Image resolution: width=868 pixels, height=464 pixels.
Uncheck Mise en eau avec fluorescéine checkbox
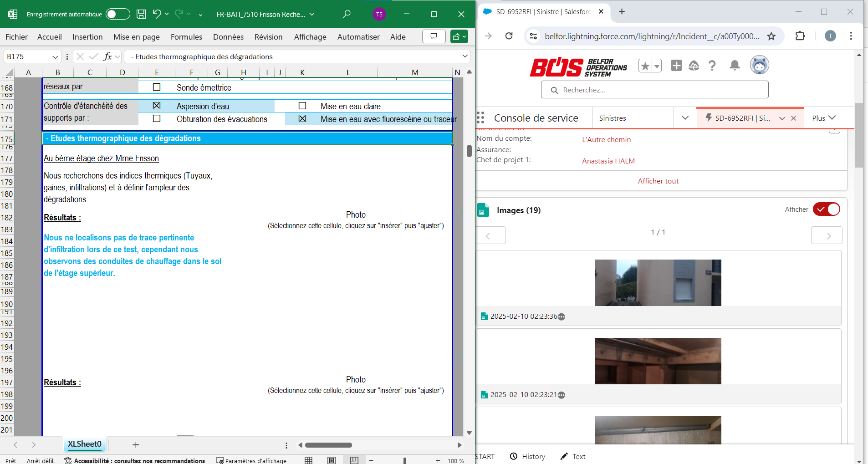302,118
